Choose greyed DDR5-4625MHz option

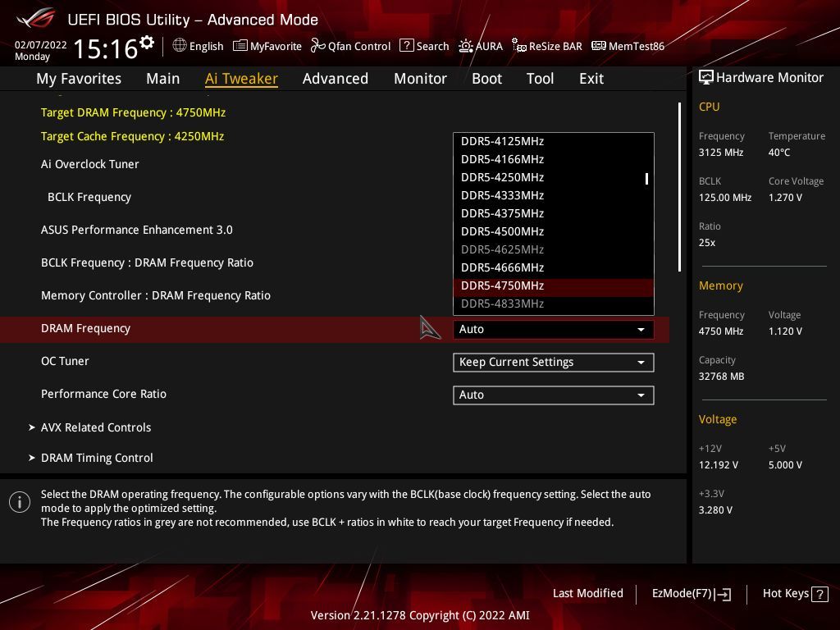[x=554, y=249]
